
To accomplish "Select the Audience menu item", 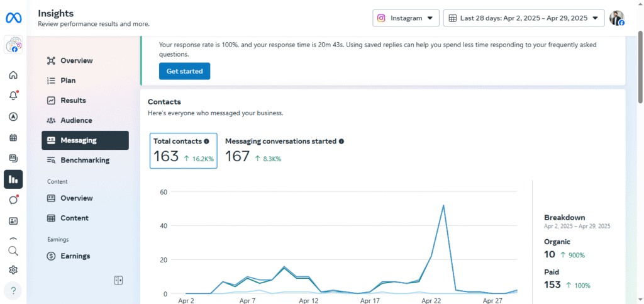I will coord(76,120).
